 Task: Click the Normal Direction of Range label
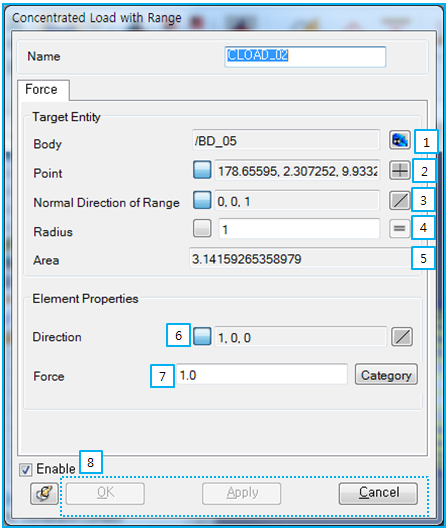106,203
